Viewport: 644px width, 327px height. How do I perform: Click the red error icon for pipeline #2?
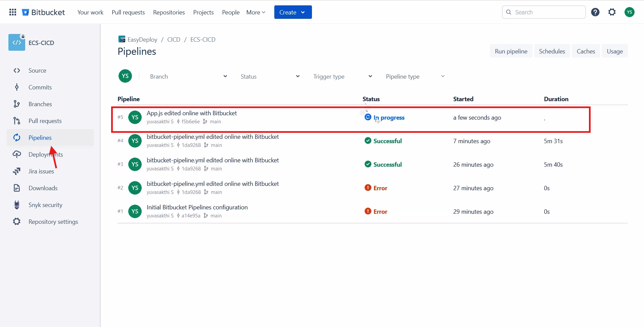[368, 188]
